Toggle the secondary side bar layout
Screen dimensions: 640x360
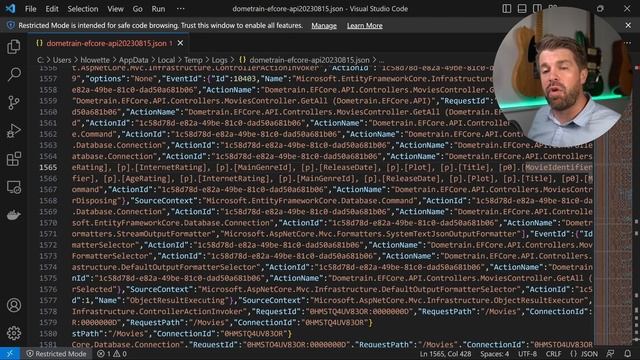(x=538, y=9)
